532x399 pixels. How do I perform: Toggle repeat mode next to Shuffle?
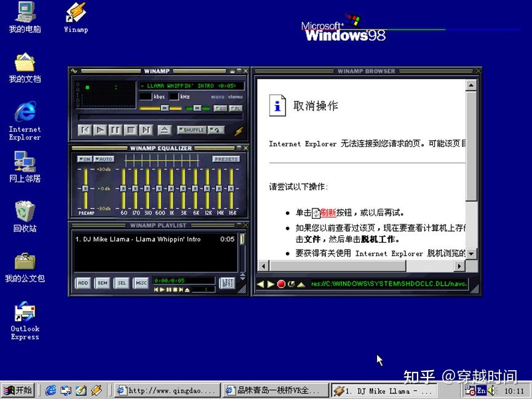click(x=215, y=129)
